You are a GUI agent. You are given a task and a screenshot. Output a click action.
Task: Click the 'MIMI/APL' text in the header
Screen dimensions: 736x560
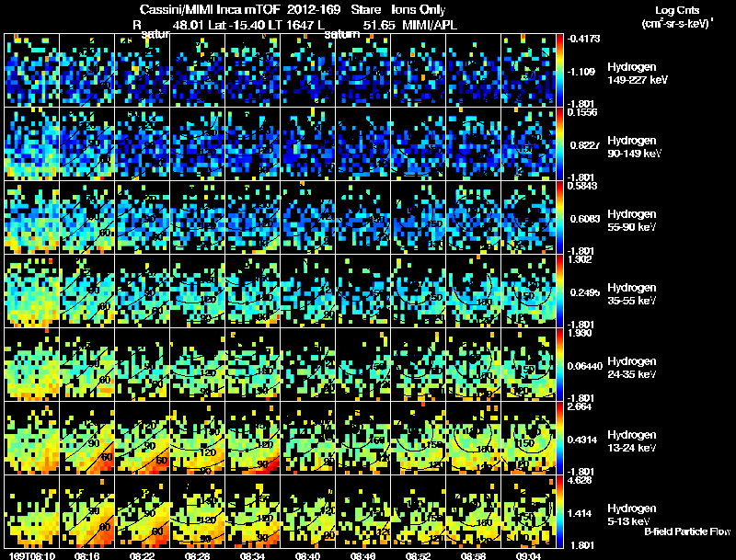430,26
